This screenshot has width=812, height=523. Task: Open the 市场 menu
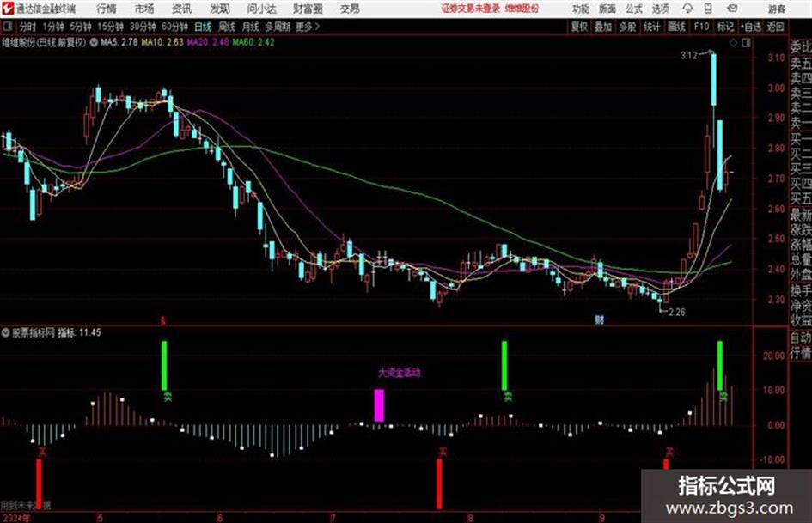[x=144, y=9]
